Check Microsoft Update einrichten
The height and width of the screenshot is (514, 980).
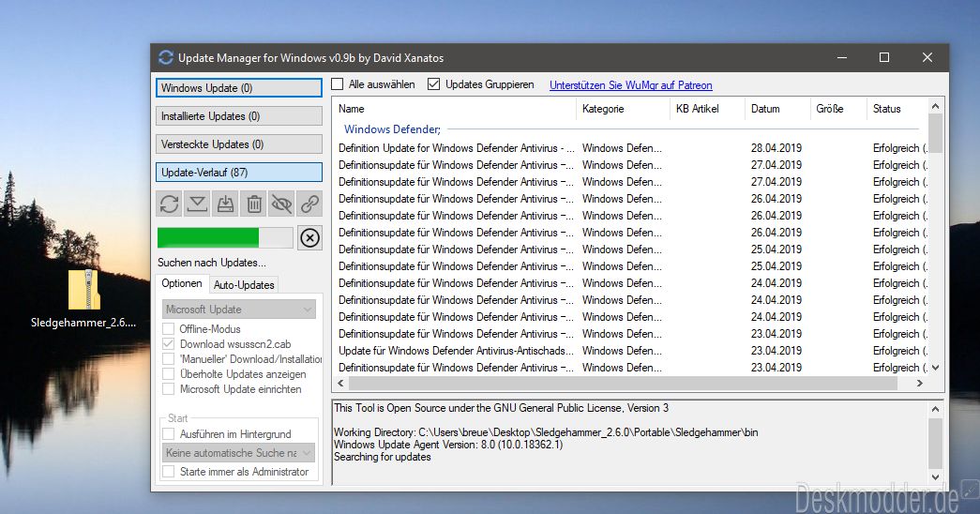(168, 389)
